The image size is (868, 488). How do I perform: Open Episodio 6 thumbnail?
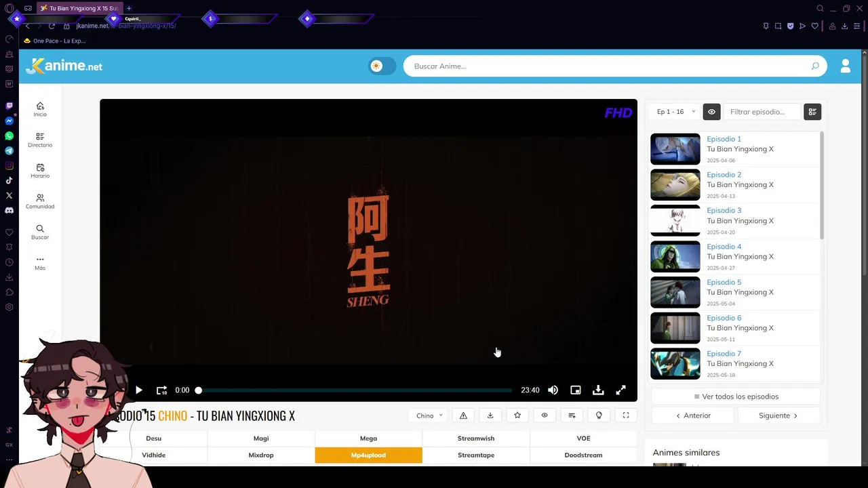coord(675,328)
